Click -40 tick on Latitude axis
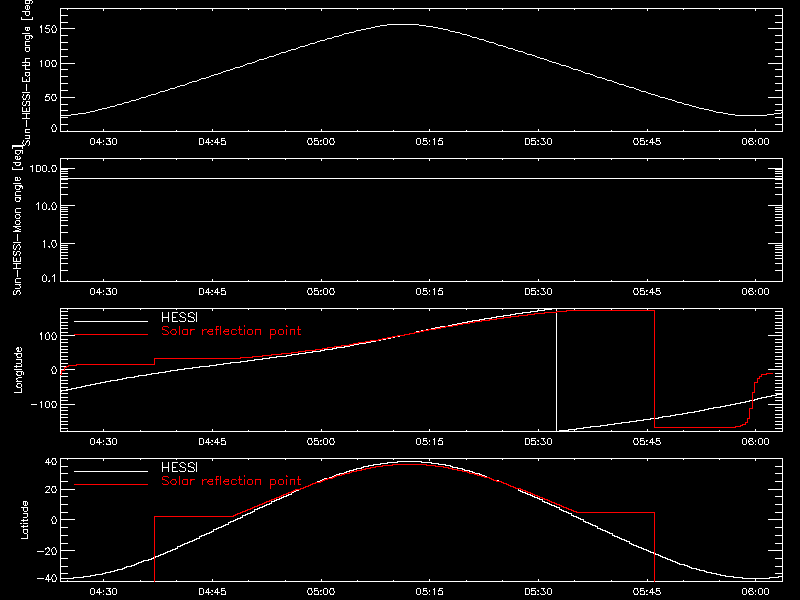 [47, 578]
